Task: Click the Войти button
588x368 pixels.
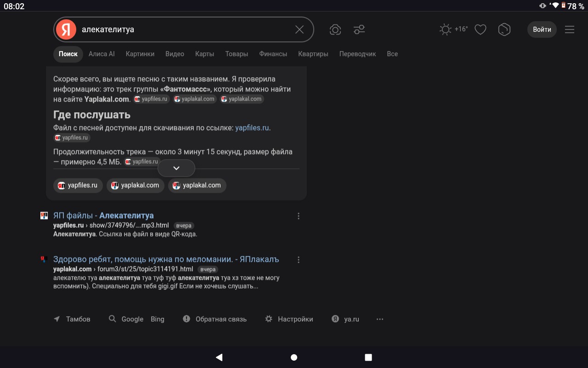Action: (x=542, y=29)
